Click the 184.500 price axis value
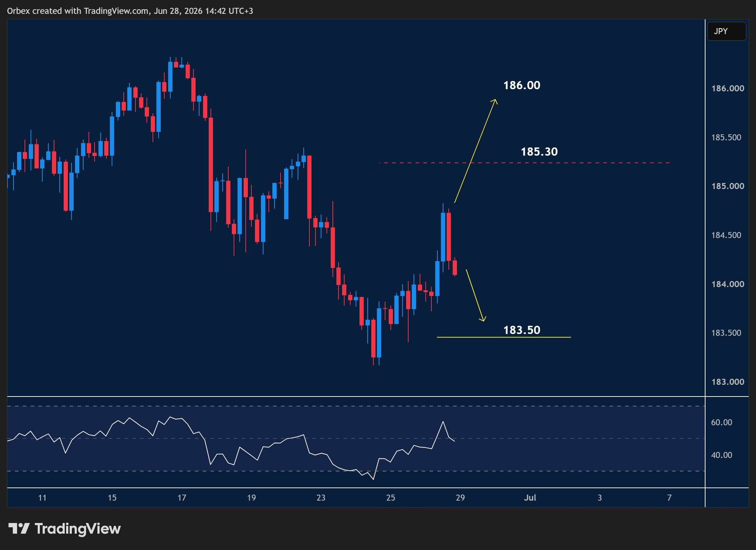 click(x=726, y=235)
